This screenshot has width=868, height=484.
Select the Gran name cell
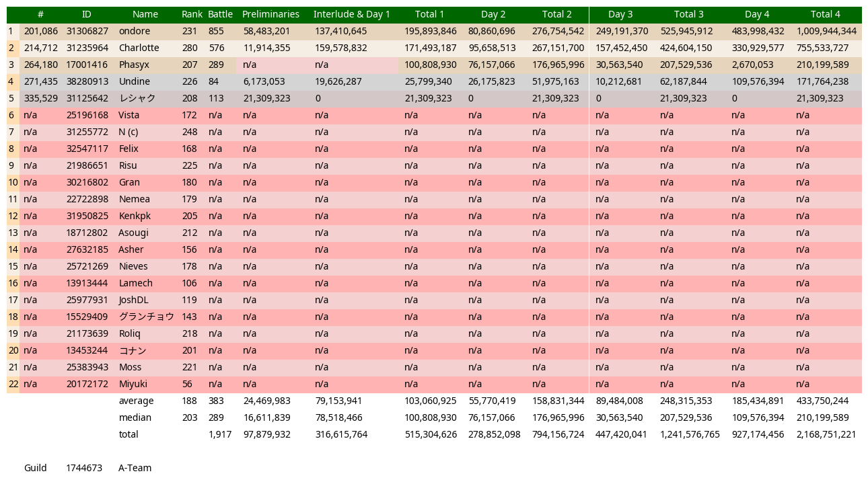click(x=129, y=182)
